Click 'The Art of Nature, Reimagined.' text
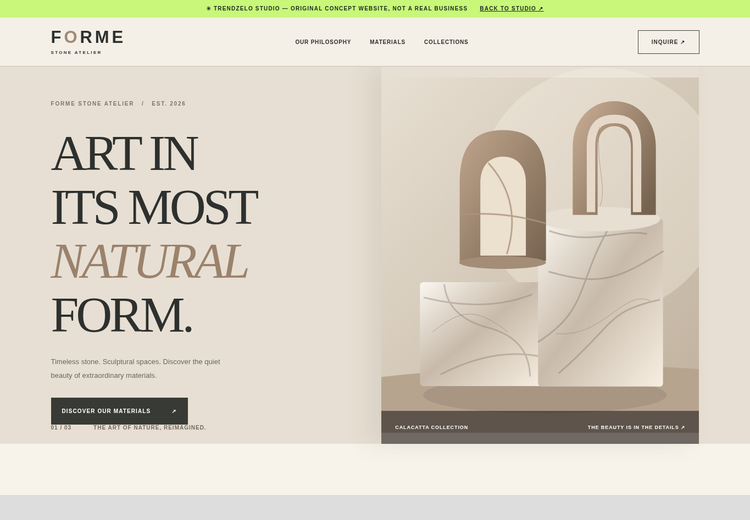Screen dimensions: 750x520 point(150,428)
